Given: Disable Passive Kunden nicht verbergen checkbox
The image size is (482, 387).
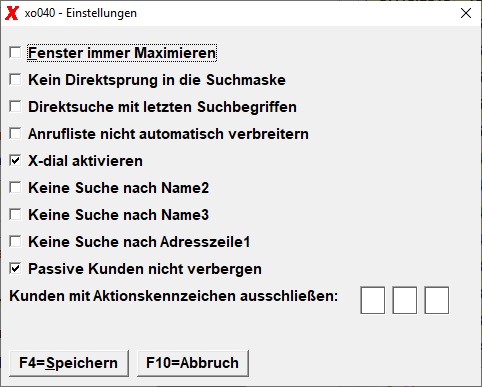Looking at the screenshot, I should [x=15, y=269].
